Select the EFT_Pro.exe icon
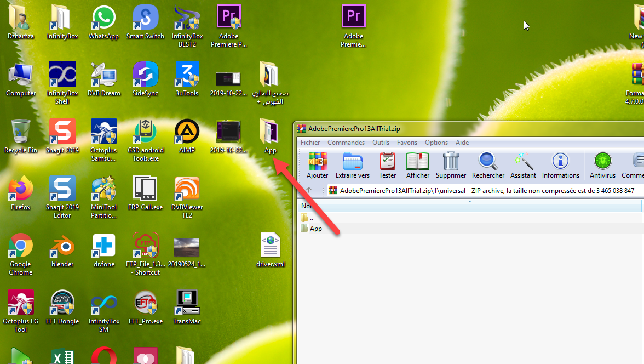 click(x=146, y=307)
